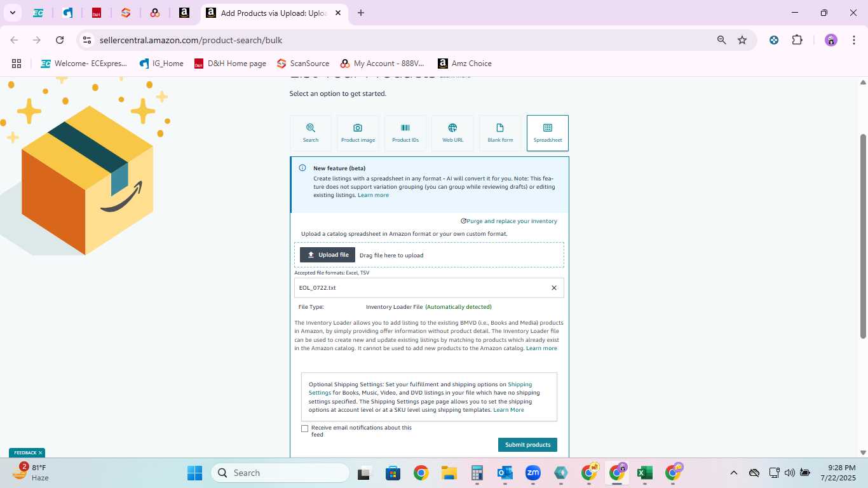The width and height of the screenshot is (868, 488).
Task: Open the IG_Home bookmark
Action: [161, 64]
